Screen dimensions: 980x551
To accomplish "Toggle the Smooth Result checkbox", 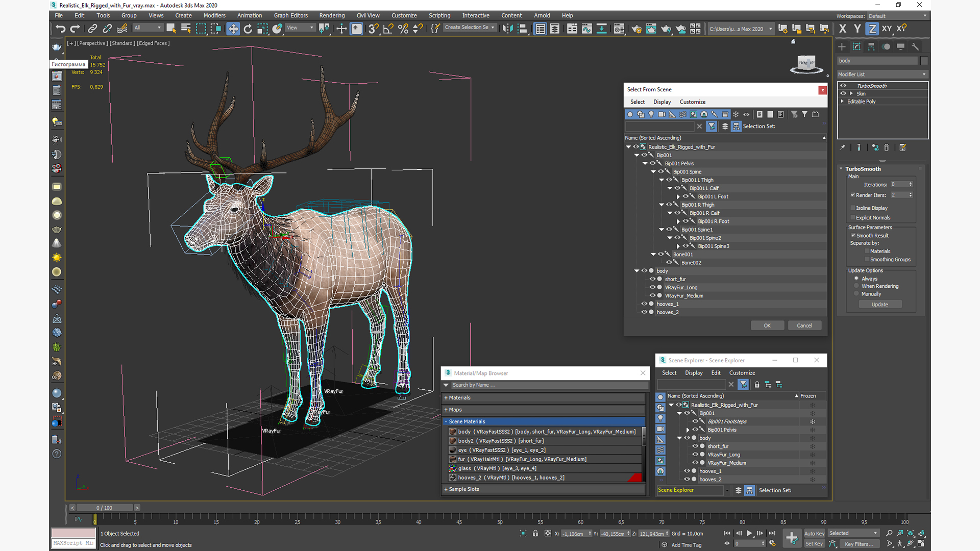I will click(x=853, y=235).
